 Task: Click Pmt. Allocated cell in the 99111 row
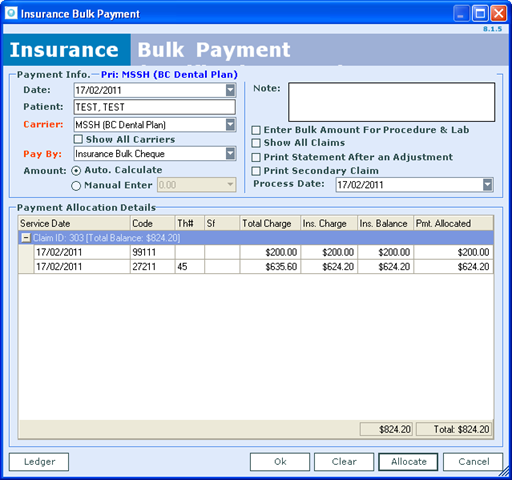pos(454,252)
